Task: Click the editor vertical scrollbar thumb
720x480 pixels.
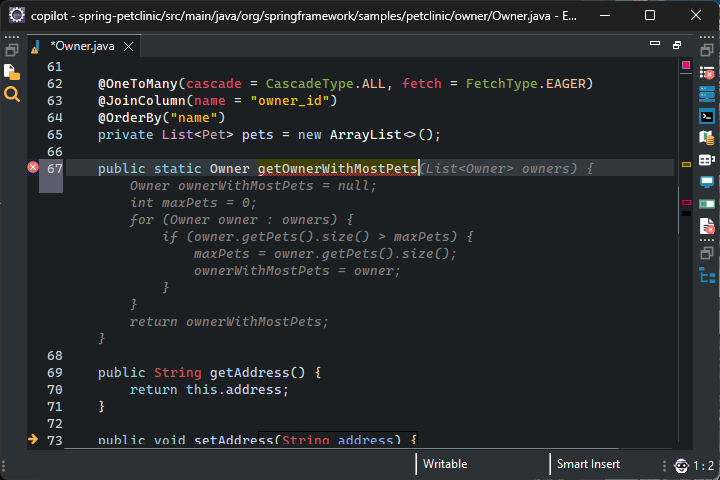Action: 678,210
